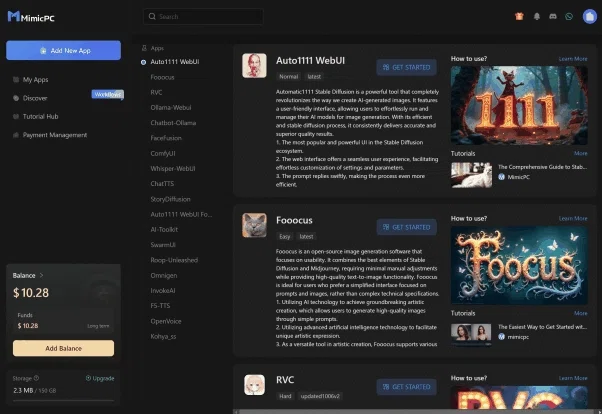Open Payment Management

(x=55, y=135)
